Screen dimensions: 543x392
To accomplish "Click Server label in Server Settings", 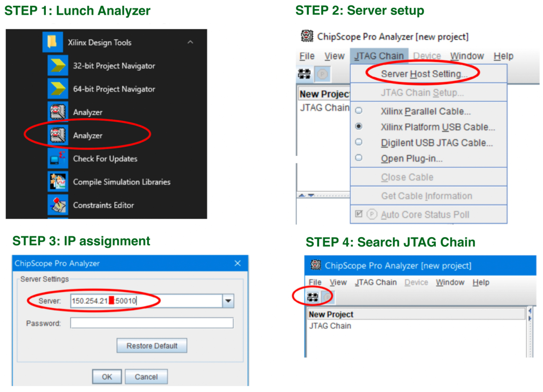I will coord(50,301).
